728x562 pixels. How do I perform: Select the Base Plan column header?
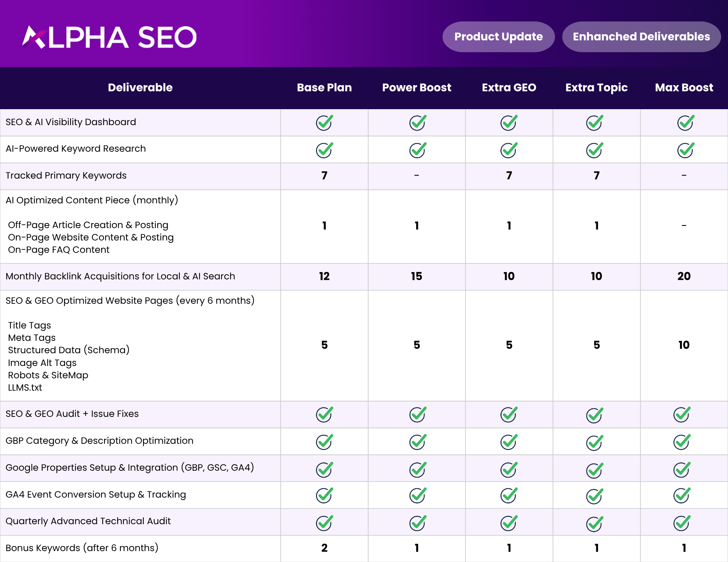tap(324, 88)
